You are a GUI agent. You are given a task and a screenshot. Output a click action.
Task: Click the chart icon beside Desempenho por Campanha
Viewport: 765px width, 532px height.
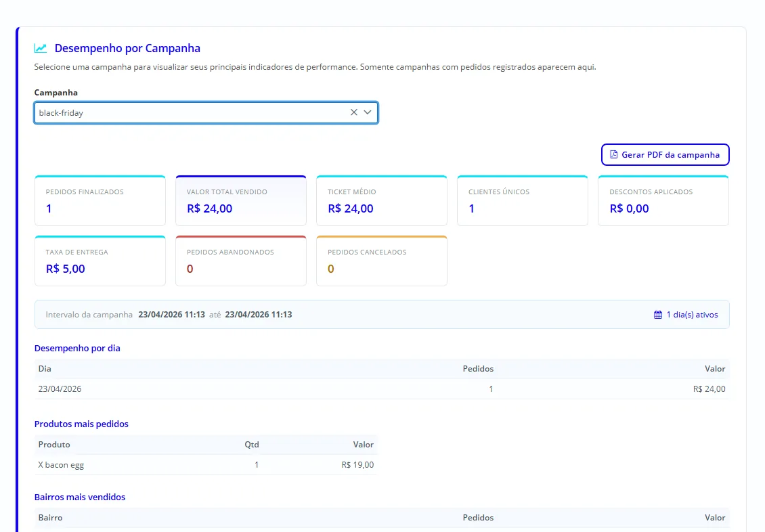pos(41,48)
